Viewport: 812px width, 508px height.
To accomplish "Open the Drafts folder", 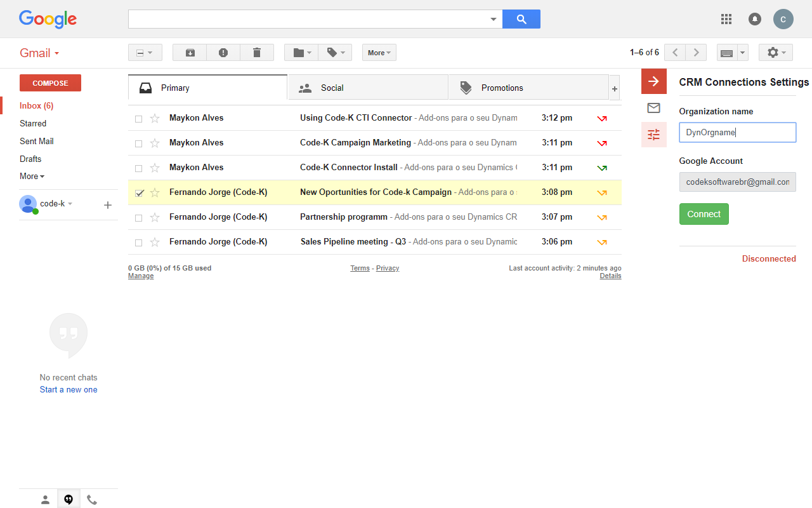I will [x=30, y=159].
